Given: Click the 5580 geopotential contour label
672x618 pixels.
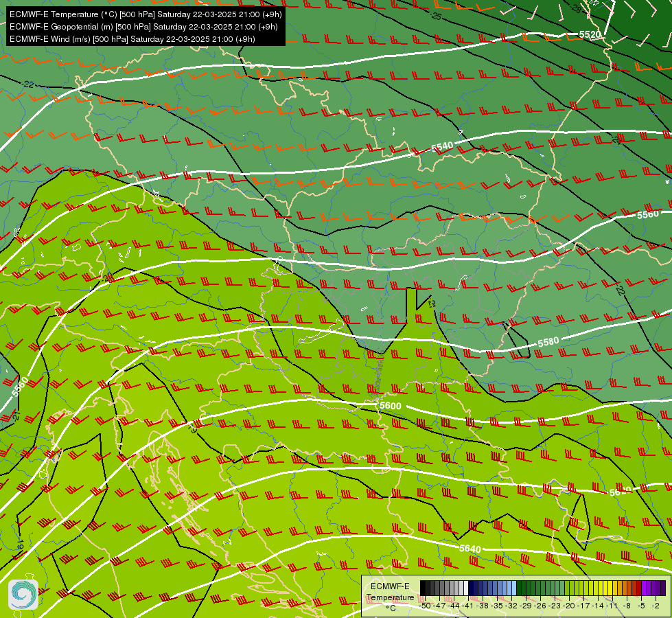Looking at the screenshot, I should (x=548, y=342).
